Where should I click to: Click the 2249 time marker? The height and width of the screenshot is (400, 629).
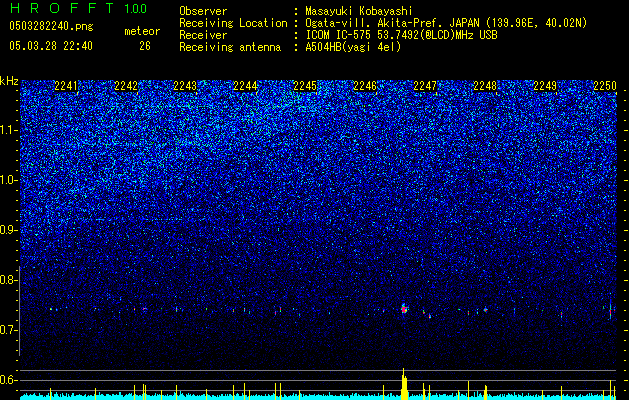pos(545,86)
